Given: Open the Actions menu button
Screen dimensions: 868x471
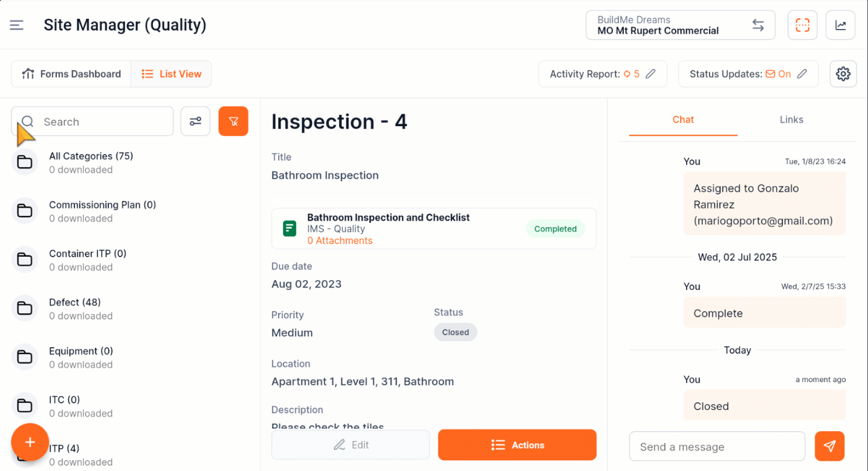Looking at the screenshot, I should coord(517,445).
